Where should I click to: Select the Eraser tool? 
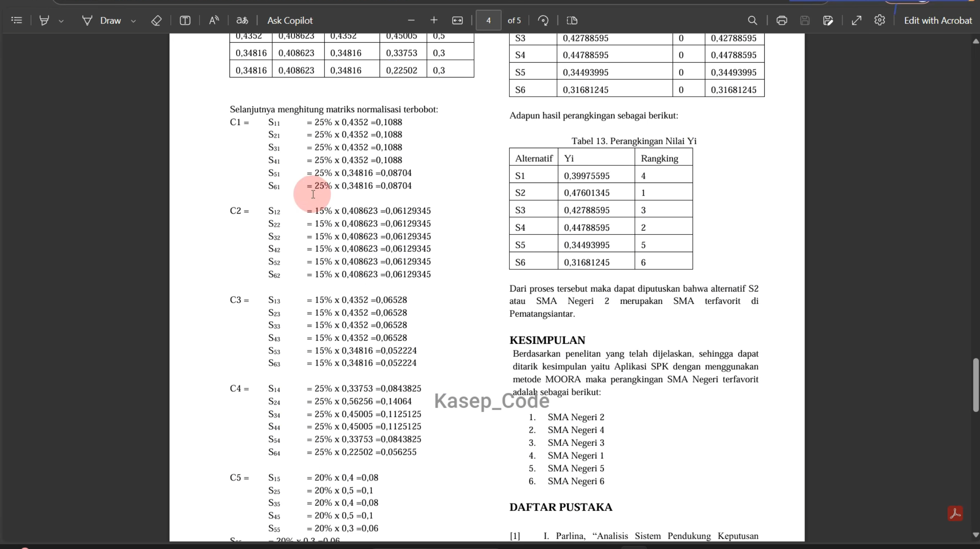point(156,20)
